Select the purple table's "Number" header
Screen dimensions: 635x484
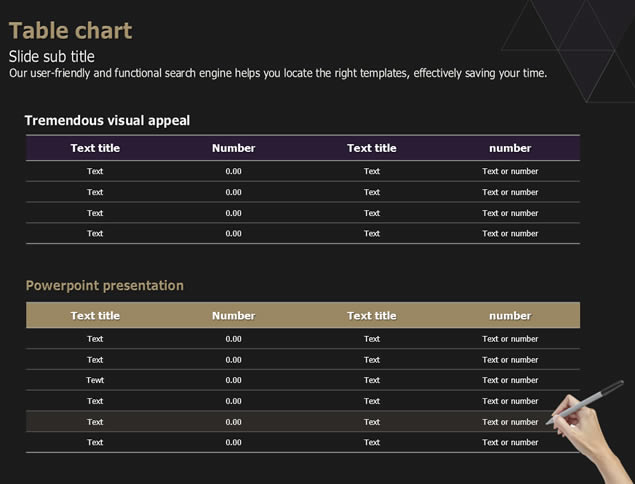tap(233, 148)
